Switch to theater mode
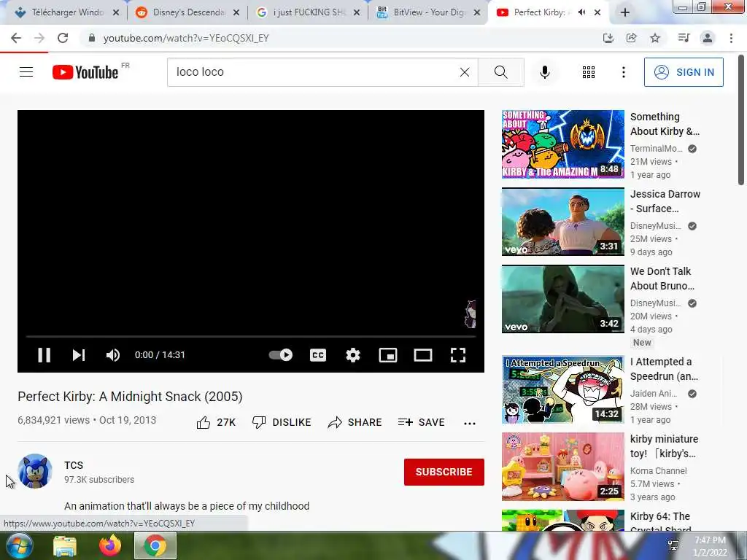 coord(423,355)
